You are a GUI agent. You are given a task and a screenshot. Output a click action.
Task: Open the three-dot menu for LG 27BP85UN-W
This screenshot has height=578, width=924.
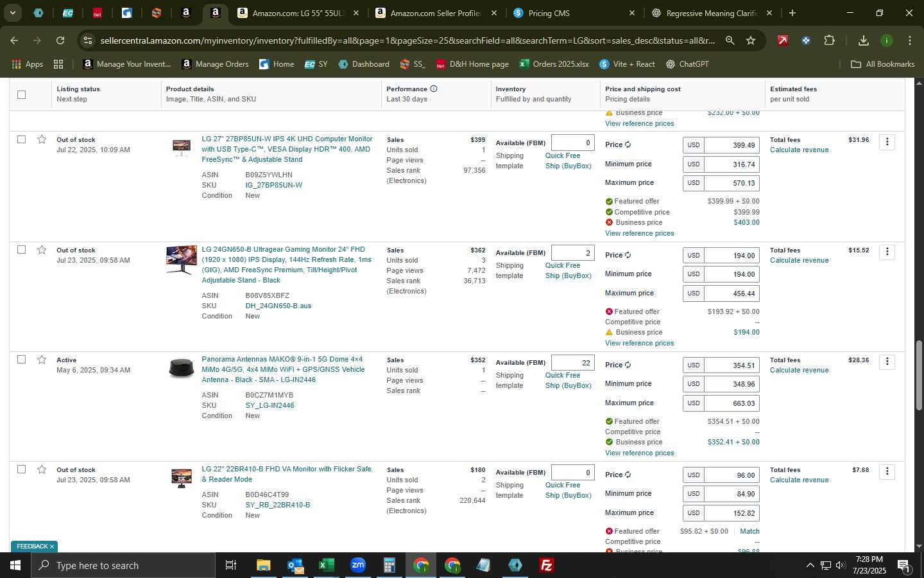(887, 141)
